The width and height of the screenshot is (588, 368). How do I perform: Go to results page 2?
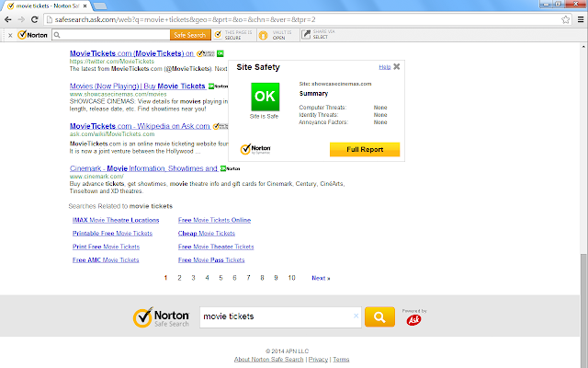[x=179, y=278]
